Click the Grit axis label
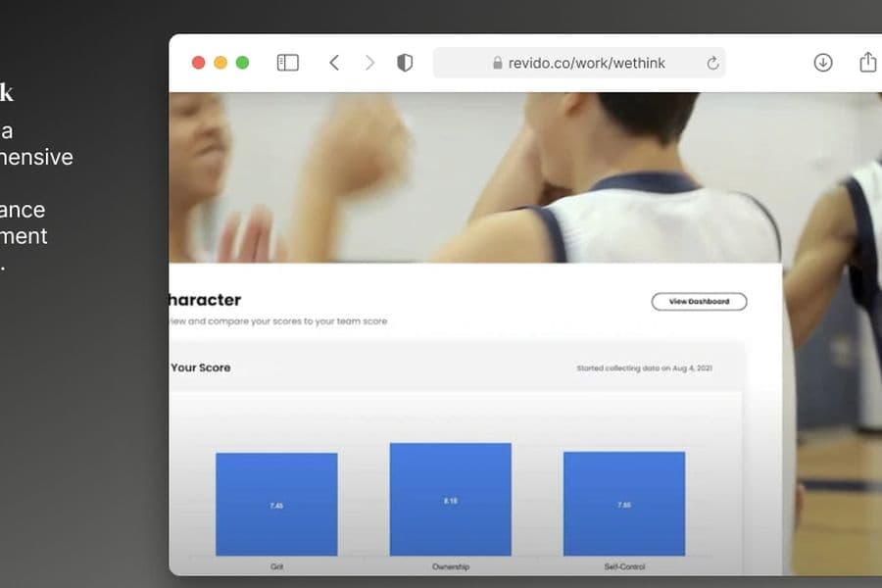 coord(276,566)
